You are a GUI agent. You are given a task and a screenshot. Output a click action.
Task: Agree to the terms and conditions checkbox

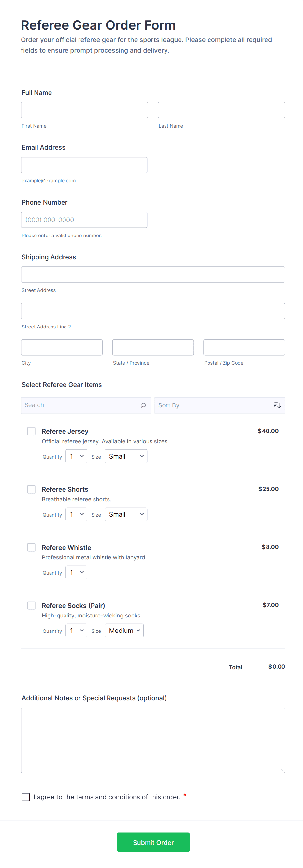click(26, 797)
